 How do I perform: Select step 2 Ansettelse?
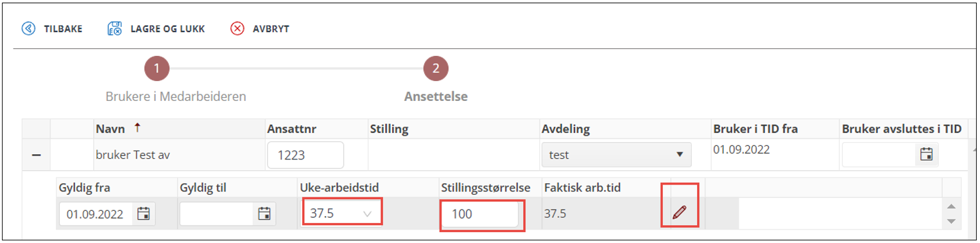(436, 69)
